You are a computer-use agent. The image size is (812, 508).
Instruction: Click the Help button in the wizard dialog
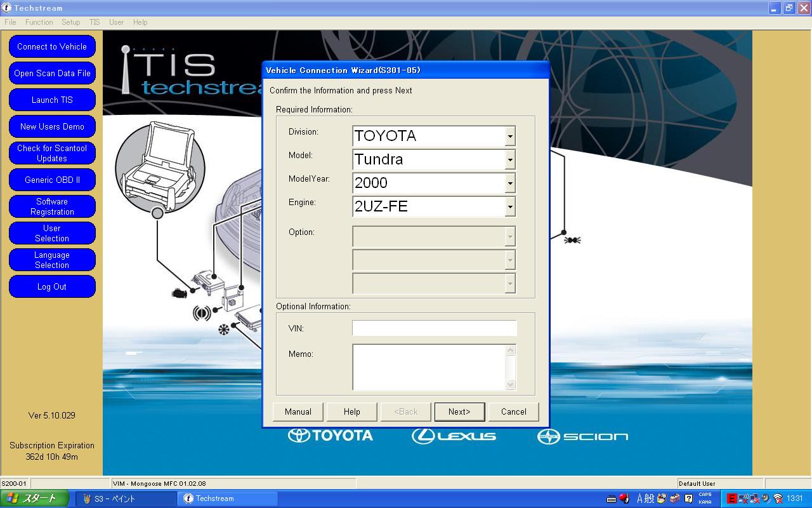(x=352, y=411)
